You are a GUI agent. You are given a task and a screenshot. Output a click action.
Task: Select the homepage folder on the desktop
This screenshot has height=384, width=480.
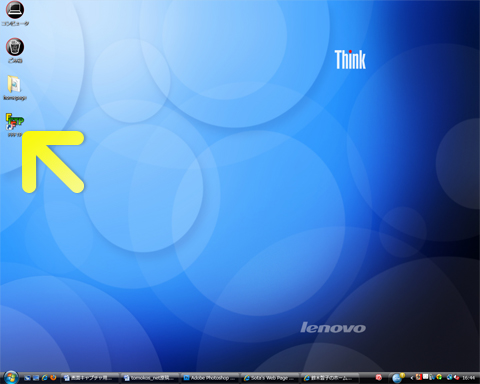15,87
